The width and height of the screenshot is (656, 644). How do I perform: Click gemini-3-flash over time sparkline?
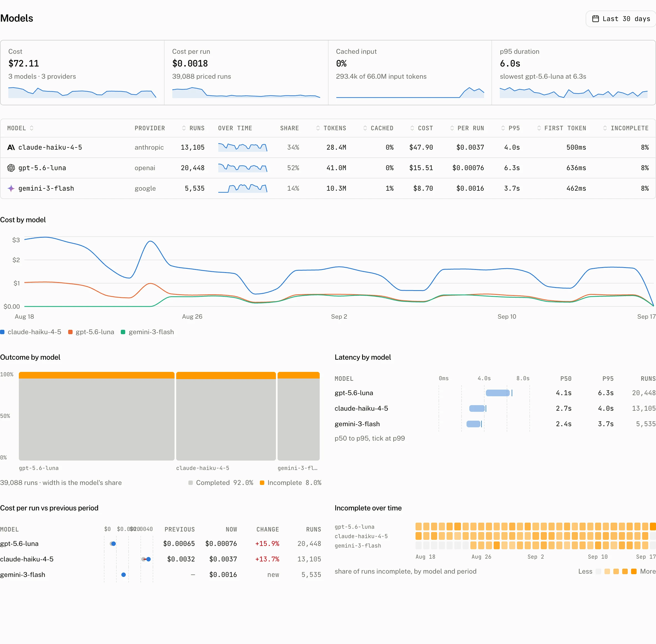(x=243, y=188)
